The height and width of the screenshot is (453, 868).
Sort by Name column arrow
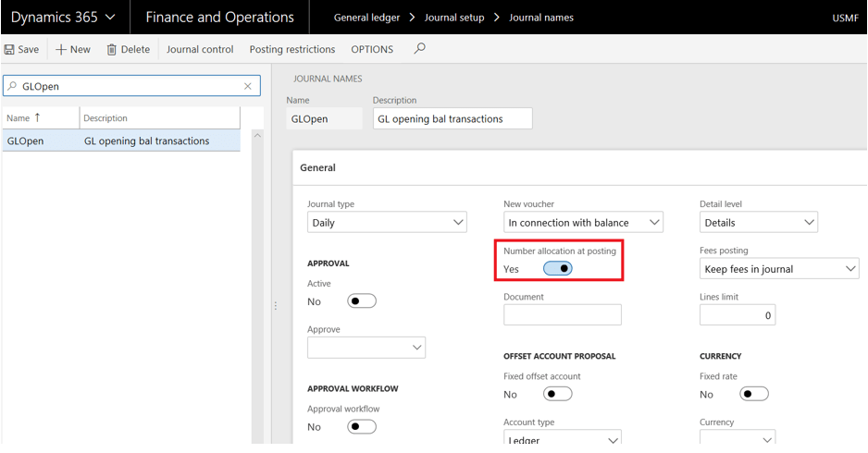38,118
